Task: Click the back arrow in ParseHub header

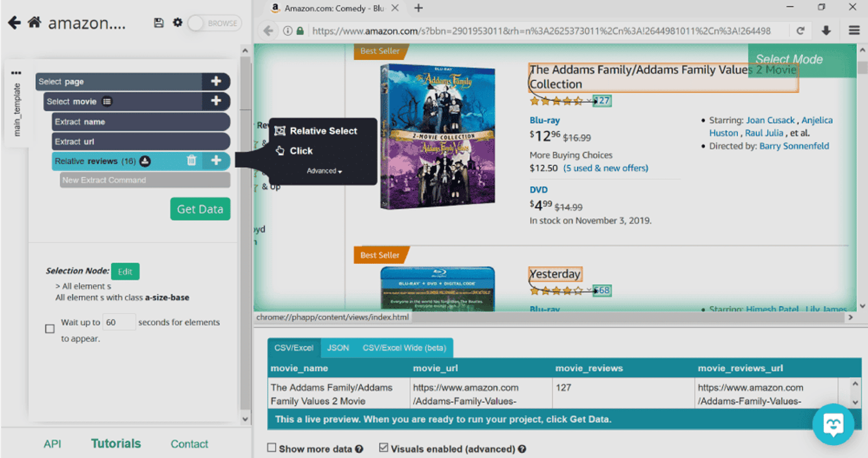Action: (14, 23)
